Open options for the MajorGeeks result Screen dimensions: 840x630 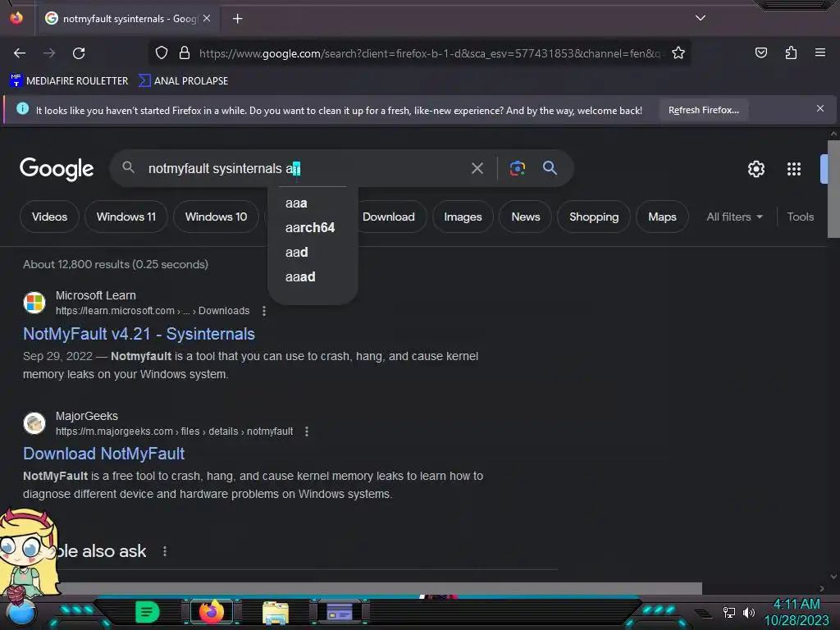(x=307, y=431)
